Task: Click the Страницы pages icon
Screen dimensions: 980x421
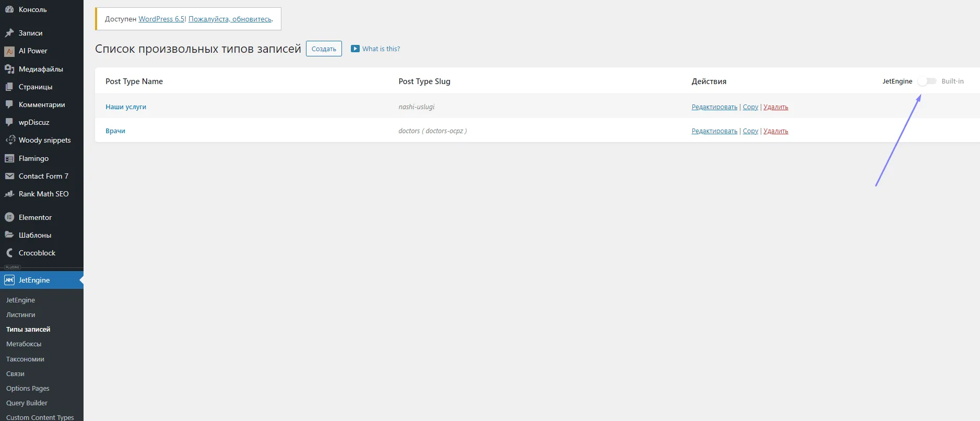Action: click(9, 87)
